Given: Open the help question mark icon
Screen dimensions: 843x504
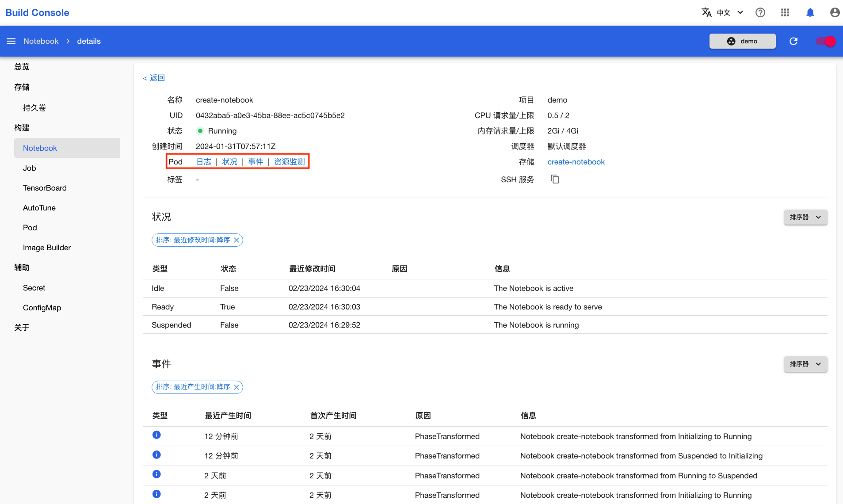Looking at the screenshot, I should pyautogui.click(x=760, y=12).
